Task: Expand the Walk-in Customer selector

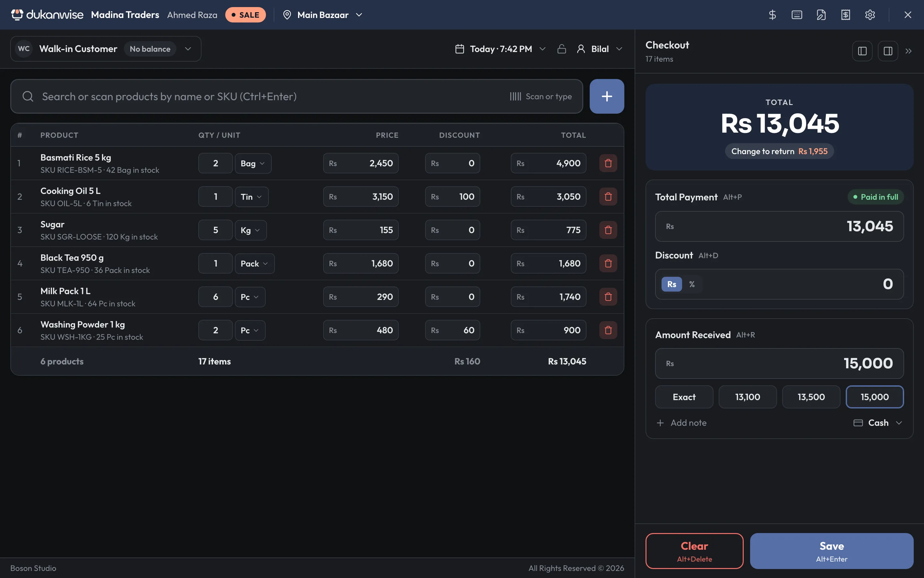Action: pos(106,49)
